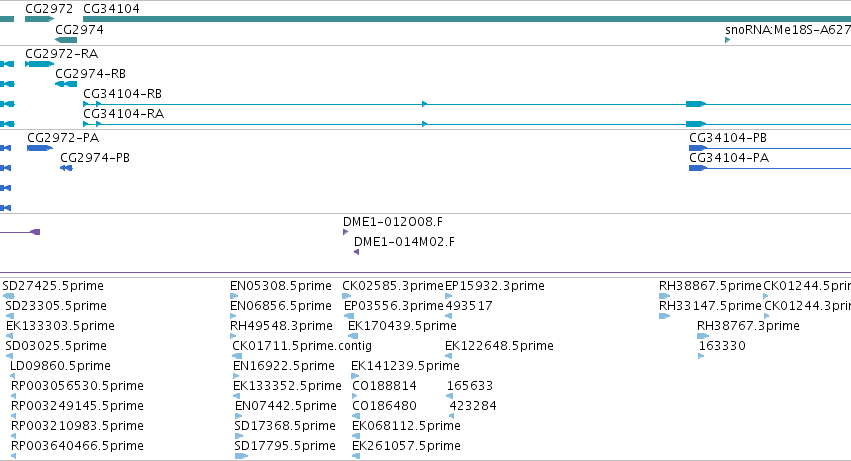
Task: Click the CG34104-PA coding feature label
Action: [x=729, y=158]
